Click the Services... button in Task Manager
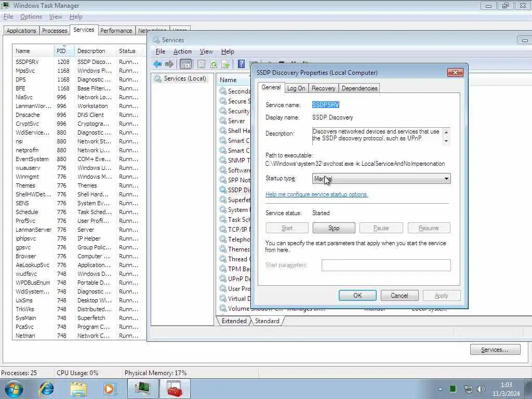 495,350
